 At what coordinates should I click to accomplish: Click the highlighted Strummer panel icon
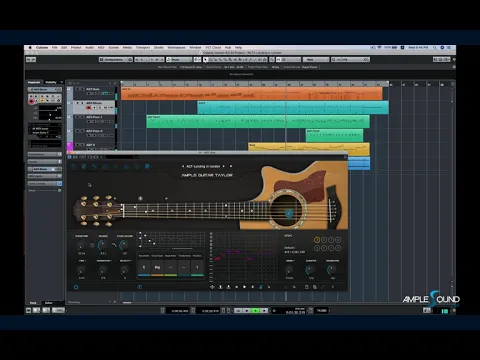coord(84,166)
